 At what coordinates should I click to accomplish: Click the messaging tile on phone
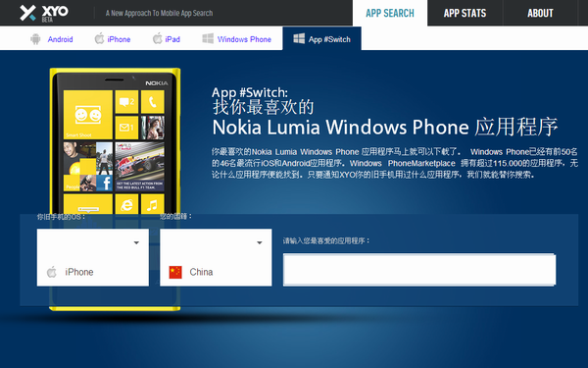point(126,102)
